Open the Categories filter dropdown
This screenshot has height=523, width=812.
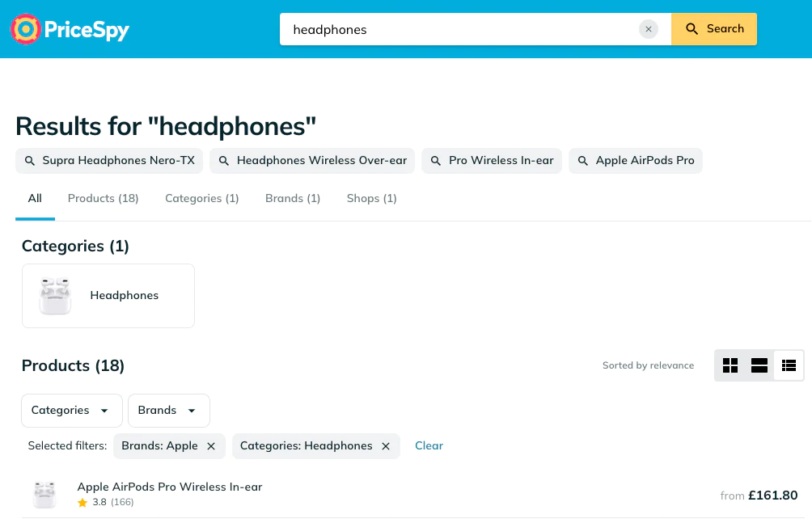[71, 410]
